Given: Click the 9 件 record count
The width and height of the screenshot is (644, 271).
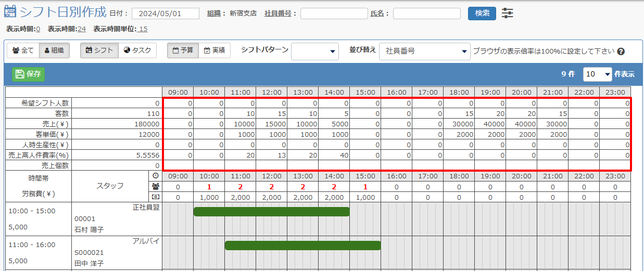Looking at the screenshot, I should (x=568, y=74).
